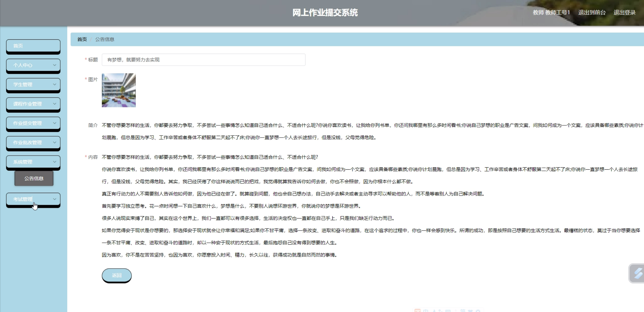This screenshot has width=644, height=312.
Task: Open 作业提交管理 chevron arrow
Action: pos(54,123)
